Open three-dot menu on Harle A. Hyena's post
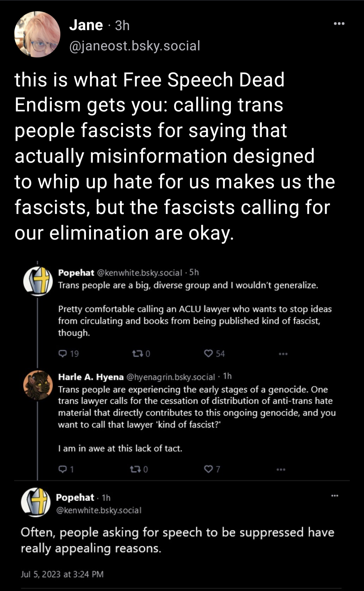Screen dimensions: 364x591 [281, 470]
